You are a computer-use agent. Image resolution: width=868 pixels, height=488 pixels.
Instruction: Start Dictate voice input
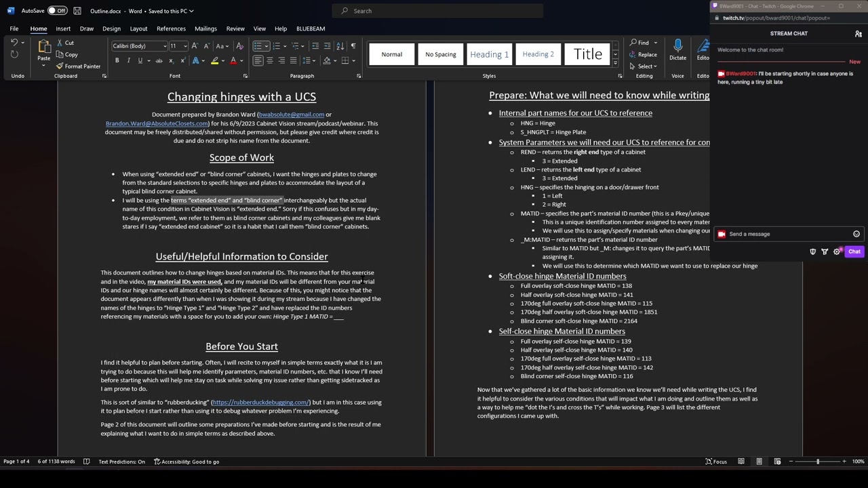point(677,51)
